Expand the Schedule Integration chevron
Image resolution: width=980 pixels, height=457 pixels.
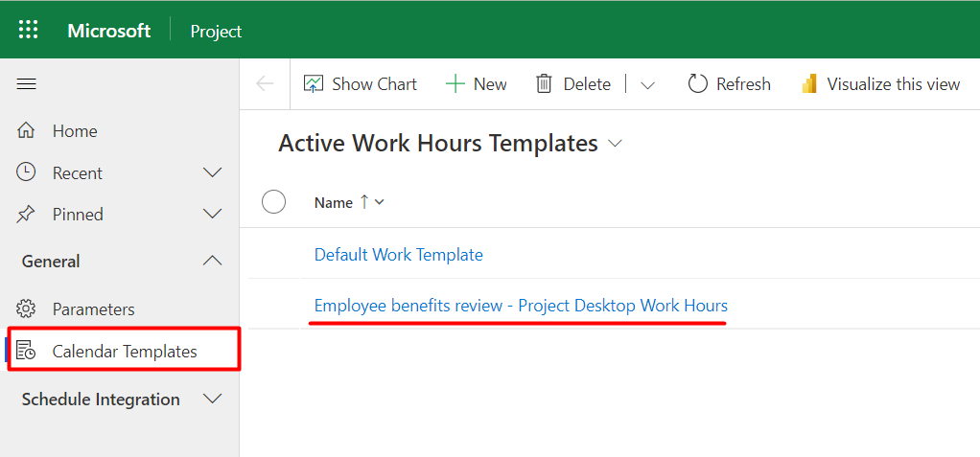pos(213,399)
